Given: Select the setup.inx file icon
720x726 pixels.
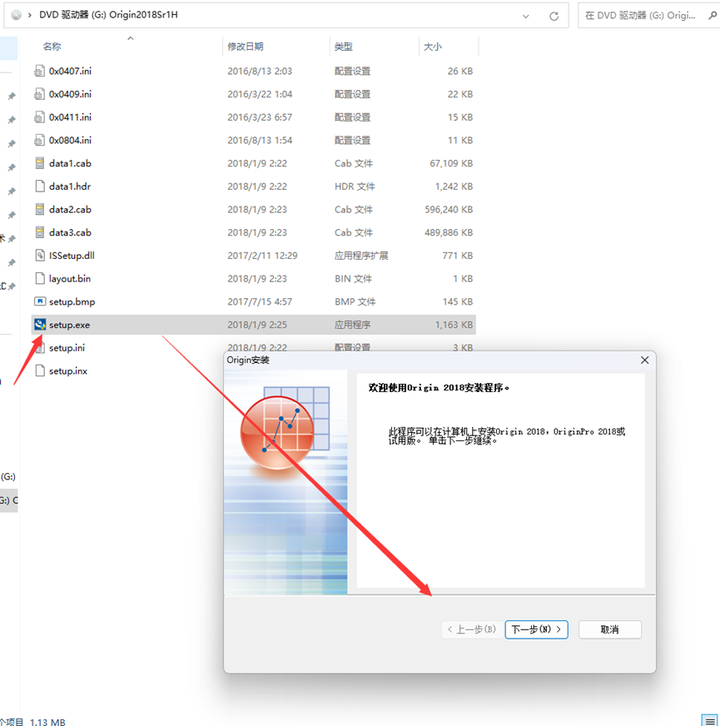Looking at the screenshot, I should [x=40, y=371].
